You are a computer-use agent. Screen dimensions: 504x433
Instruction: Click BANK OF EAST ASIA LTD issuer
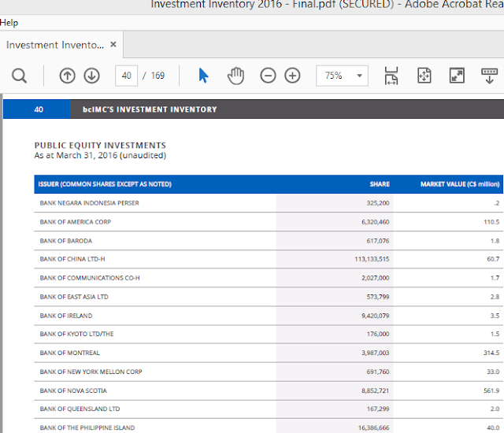click(x=74, y=297)
